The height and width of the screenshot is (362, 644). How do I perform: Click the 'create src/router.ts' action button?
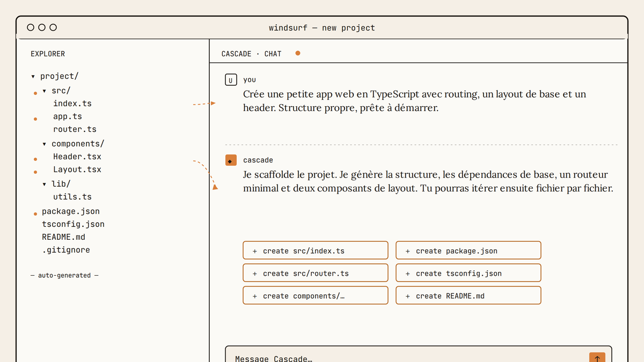(x=316, y=273)
